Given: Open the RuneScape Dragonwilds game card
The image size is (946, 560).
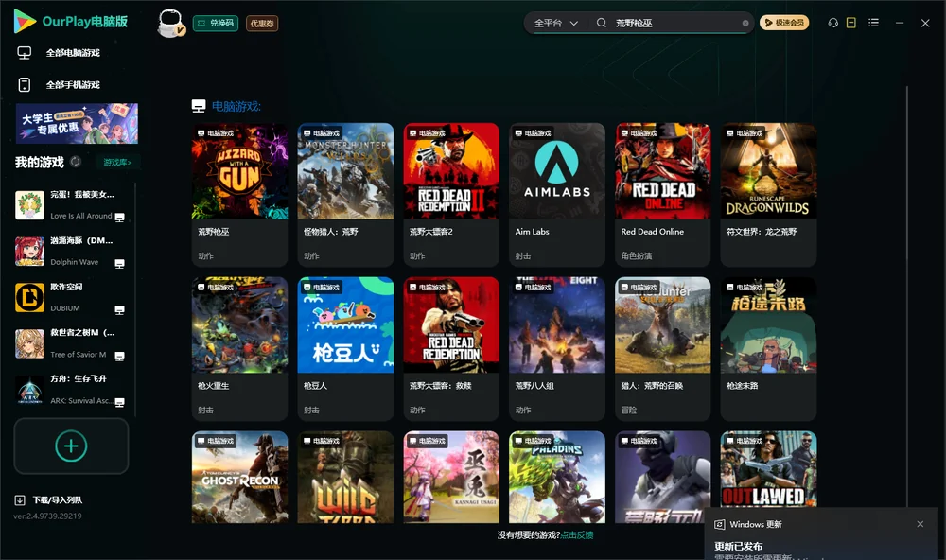Looking at the screenshot, I should pyautogui.click(x=768, y=195).
